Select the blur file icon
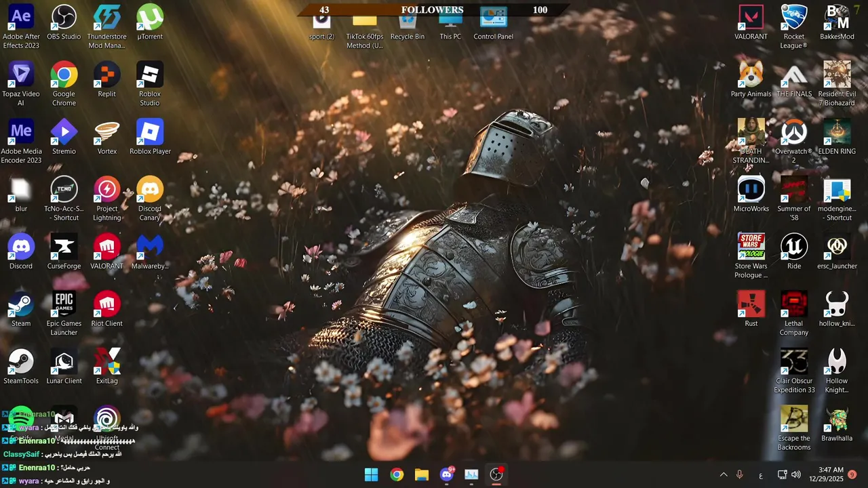 pos(21,196)
